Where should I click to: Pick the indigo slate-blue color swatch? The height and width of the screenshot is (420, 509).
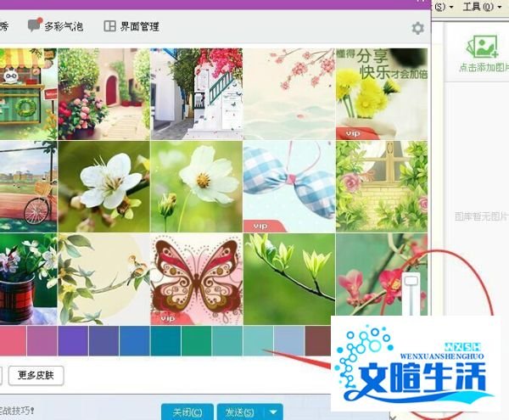click(x=103, y=341)
